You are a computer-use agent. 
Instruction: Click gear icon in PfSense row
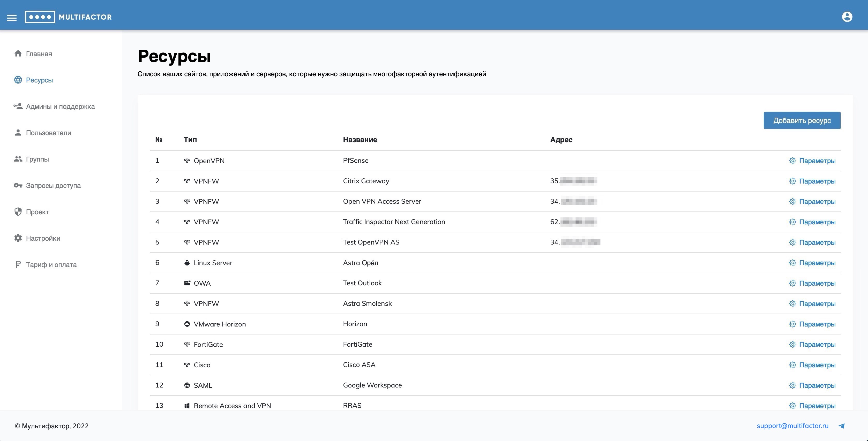click(x=792, y=161)
